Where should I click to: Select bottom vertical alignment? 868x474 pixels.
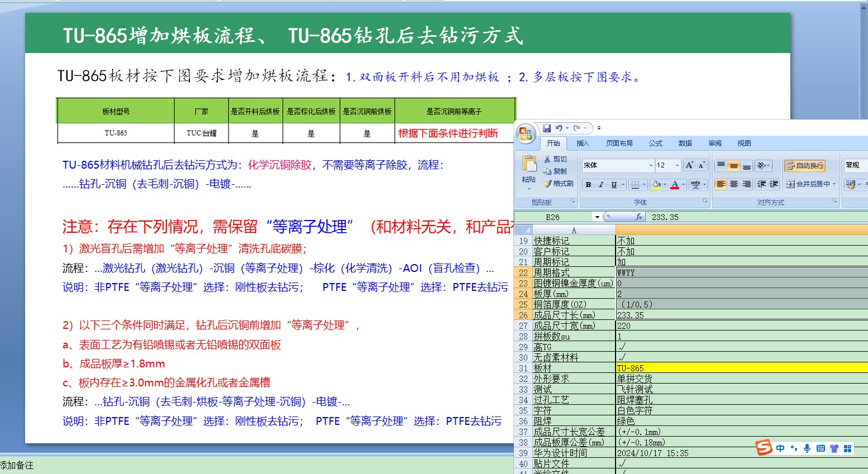click(747, 165)
